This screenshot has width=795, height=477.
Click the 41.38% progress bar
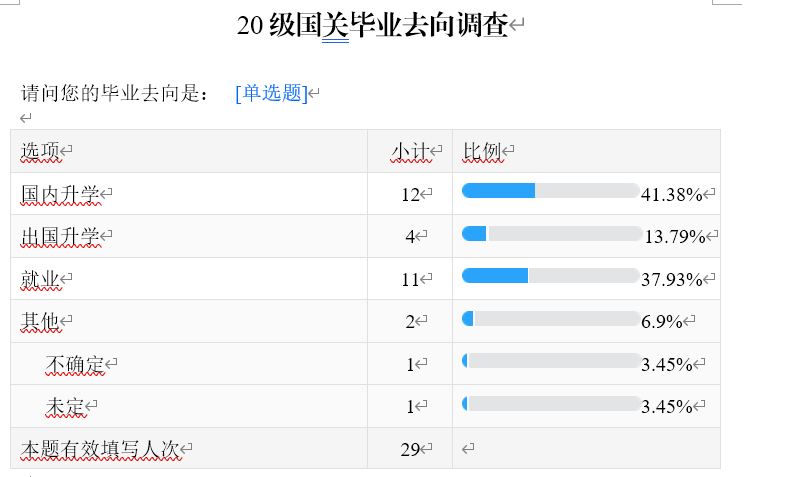tap(551, 191)
